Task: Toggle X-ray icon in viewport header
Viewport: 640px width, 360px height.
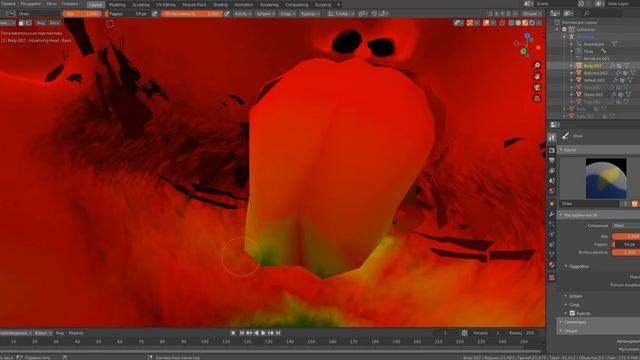Action: click(x=502, y=23)
